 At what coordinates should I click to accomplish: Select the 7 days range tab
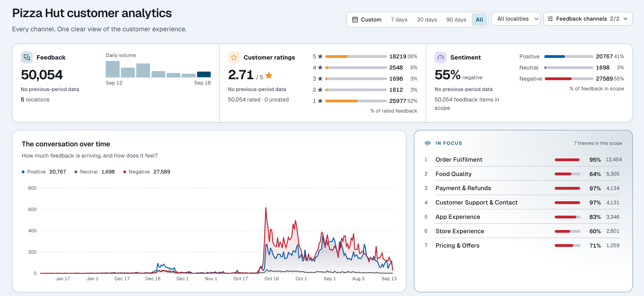coord(399,19)
